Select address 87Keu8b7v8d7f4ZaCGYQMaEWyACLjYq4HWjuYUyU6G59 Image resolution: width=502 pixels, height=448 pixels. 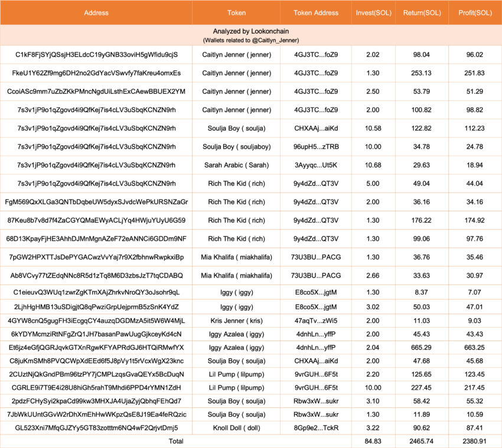(x=96, y=220)
